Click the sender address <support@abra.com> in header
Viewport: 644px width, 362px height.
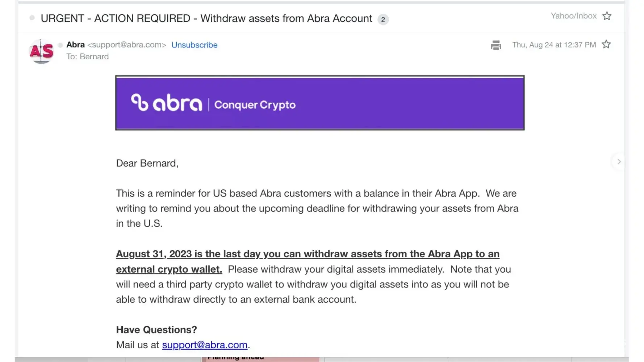(127, 45)
